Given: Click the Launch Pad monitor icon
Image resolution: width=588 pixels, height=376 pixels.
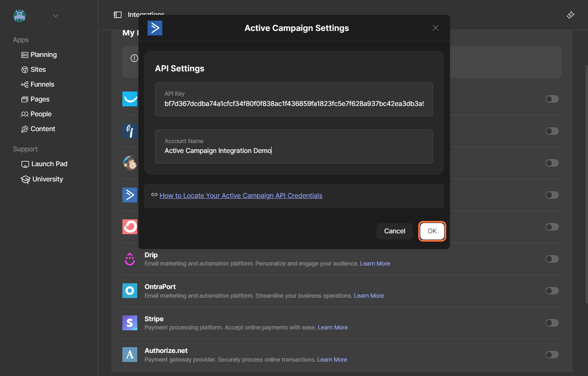Looking at the screenshot, I should click(25, 164).
